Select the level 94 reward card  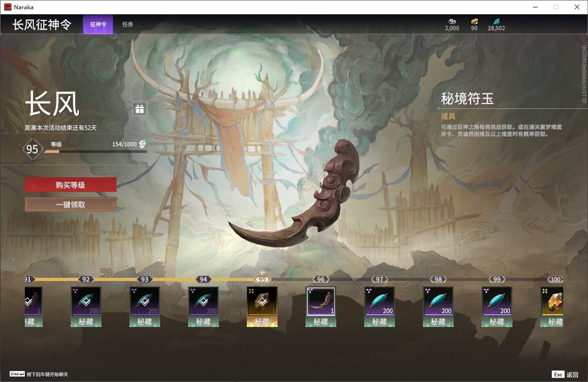tap(203, 306)
